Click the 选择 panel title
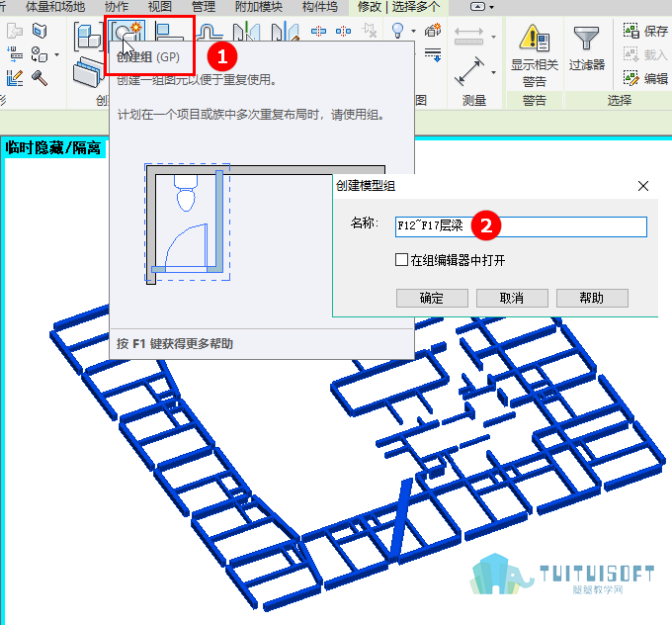 click(x=620, y=101)
